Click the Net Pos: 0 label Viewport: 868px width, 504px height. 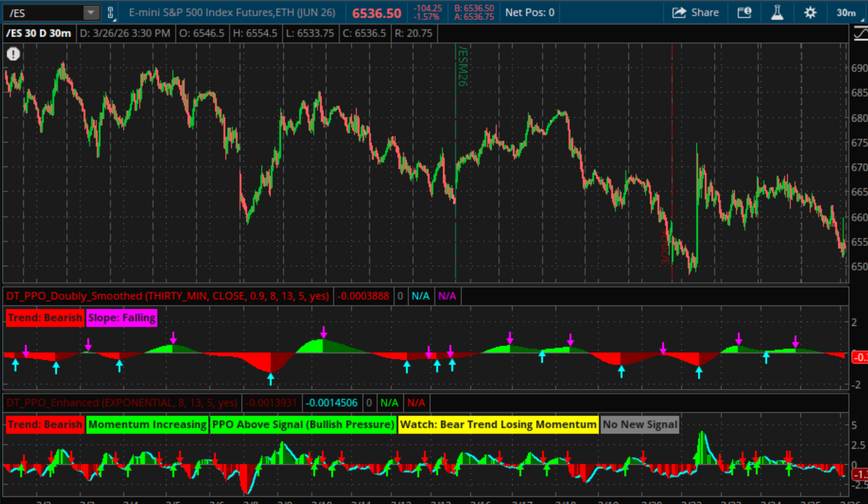tap(529, 13)
